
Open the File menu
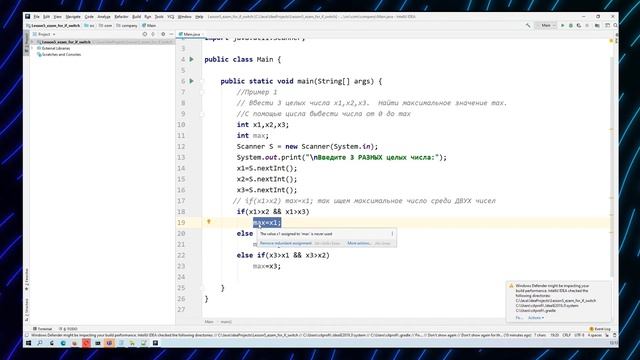coord(36,17)
